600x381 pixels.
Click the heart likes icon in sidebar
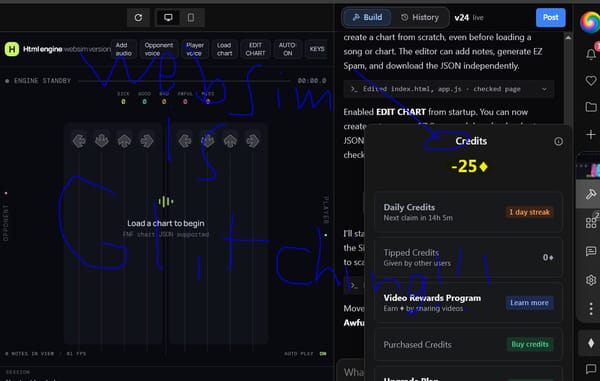point(591,80)
